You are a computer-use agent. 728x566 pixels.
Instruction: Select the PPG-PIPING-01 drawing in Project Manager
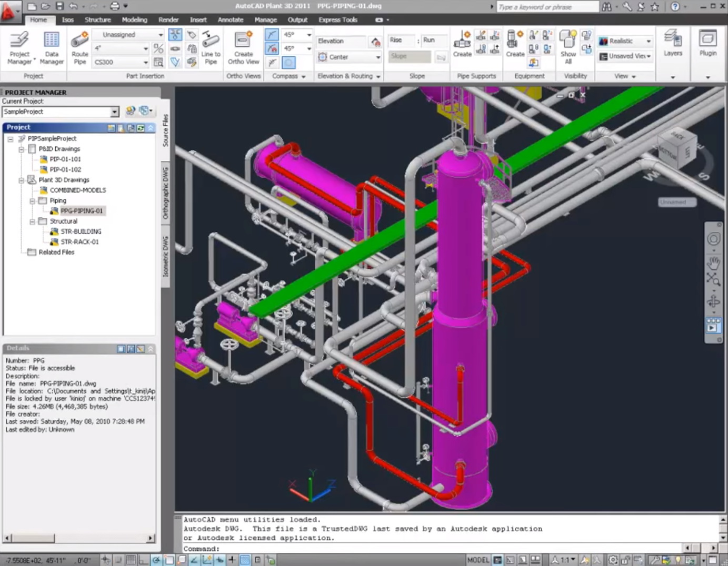[81, 210]
